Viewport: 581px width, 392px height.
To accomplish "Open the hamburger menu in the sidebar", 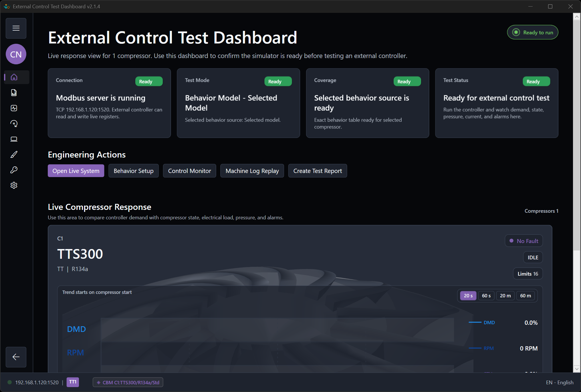I will 16,28.
